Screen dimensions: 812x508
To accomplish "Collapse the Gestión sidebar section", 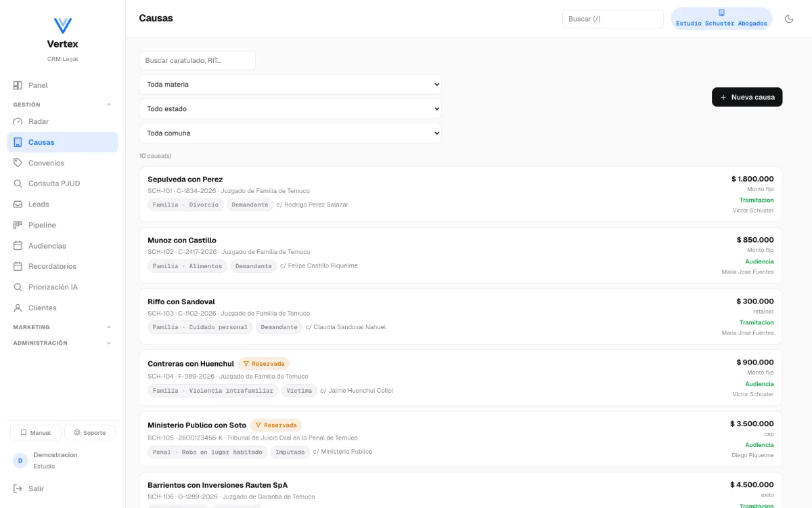I will (x=62, y=105).
